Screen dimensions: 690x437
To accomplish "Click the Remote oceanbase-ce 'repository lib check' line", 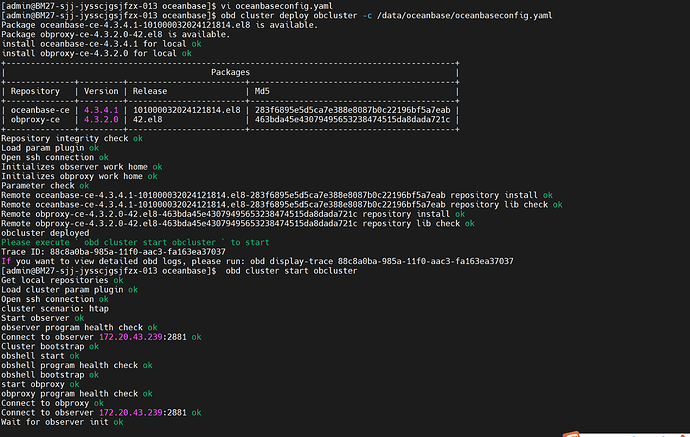I will 282,205.
